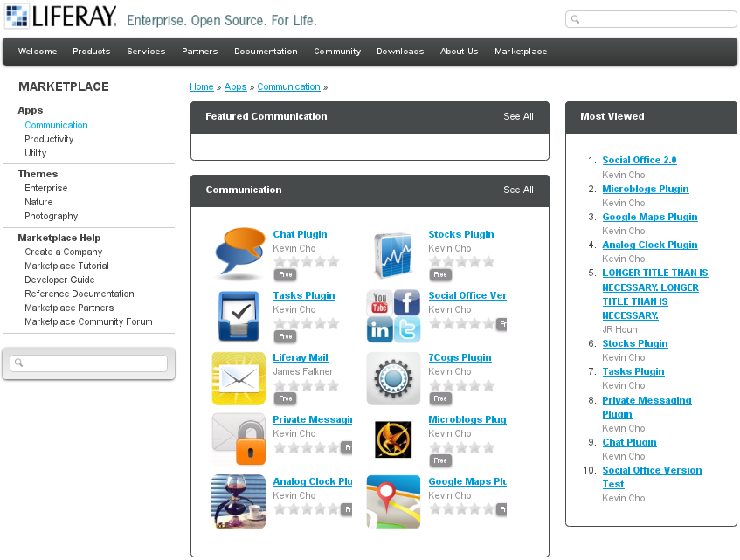Click the Apps heading in sidebar
740x560 pixels.
(31, 110)
